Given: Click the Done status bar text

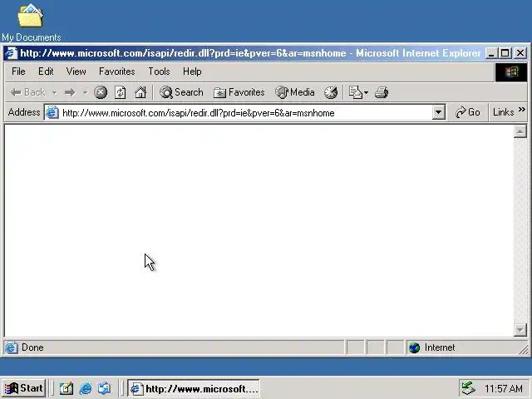Looking at the screenshot, I should point(32,347).
